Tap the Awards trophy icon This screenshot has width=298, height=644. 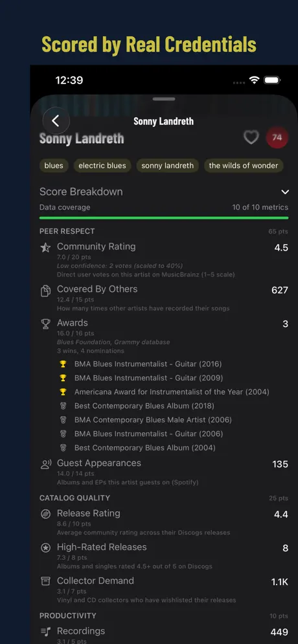coord(45,324)
